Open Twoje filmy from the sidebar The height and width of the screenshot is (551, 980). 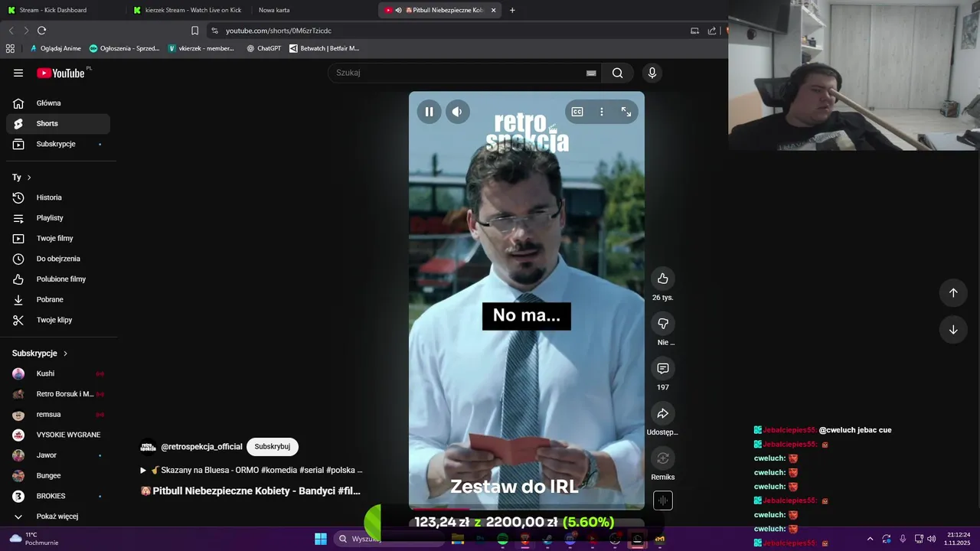pyautogui.click(x=58, y=238)
